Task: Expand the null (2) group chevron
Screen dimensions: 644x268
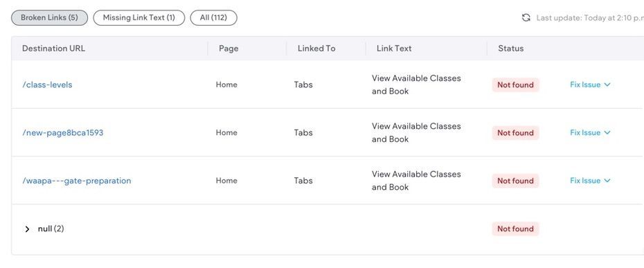Action: click(x=27, y=229)
